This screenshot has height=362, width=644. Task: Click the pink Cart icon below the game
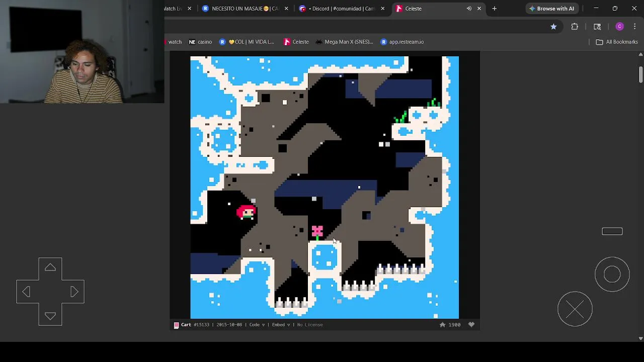tap(176, 325)
